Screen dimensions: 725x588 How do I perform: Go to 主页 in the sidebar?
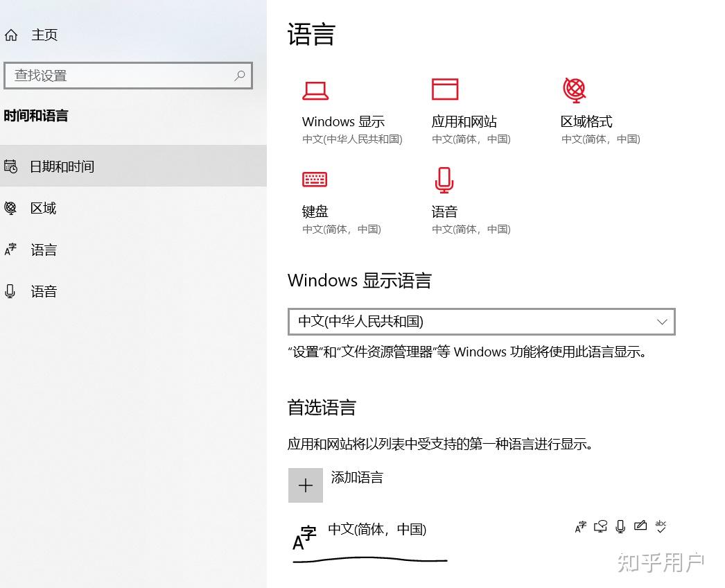click(x=44, y=35)
